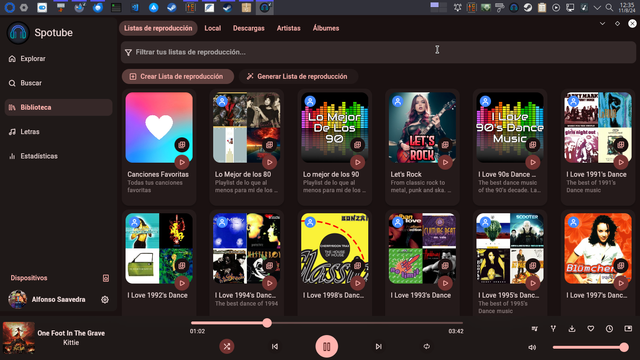640x360 pixels.
Task: Like current track with heart icon
Action: point(591,329)
